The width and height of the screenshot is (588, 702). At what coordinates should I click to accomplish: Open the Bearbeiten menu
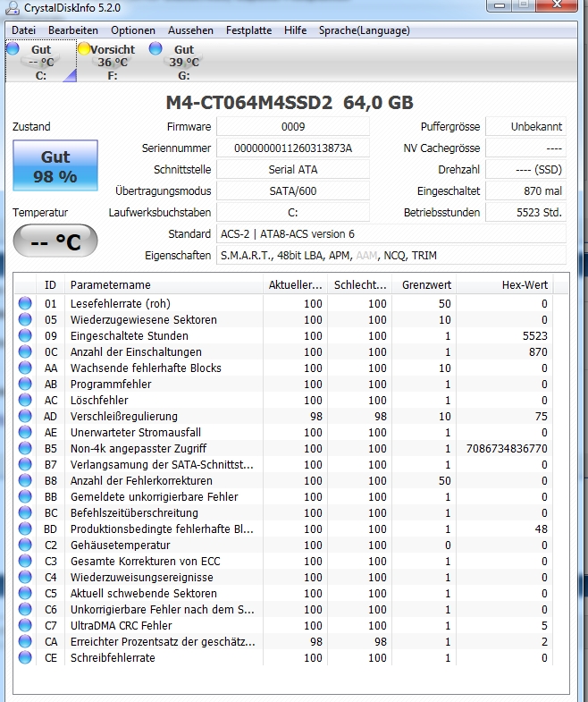pyautogui.click(x=73, y=30)
